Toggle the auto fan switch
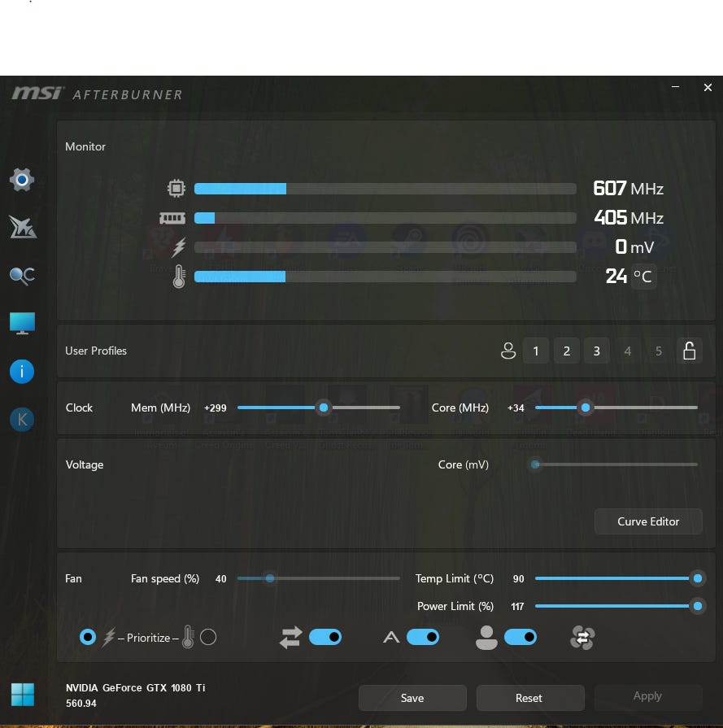 point(423,637)
